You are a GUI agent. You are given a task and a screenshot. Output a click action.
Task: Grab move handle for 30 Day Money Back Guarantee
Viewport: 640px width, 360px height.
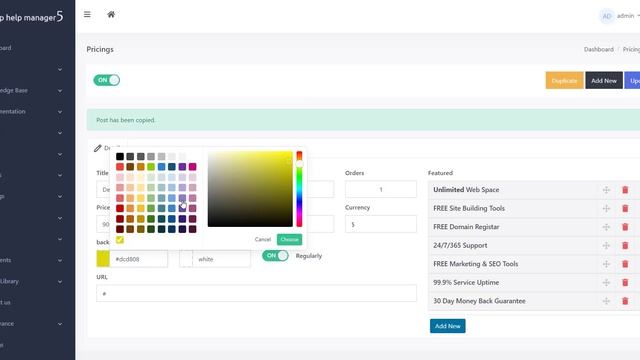606,301
